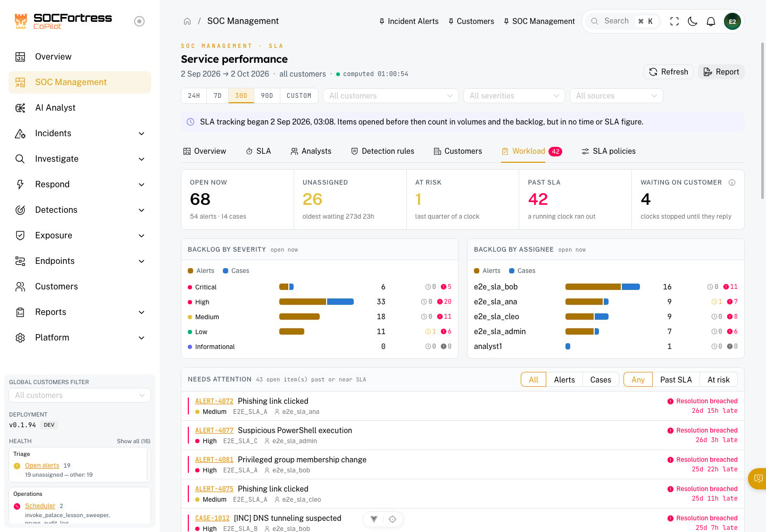Select the 7D time range
766x532 pixels.
pyautogui.click(x=218, y=96)
